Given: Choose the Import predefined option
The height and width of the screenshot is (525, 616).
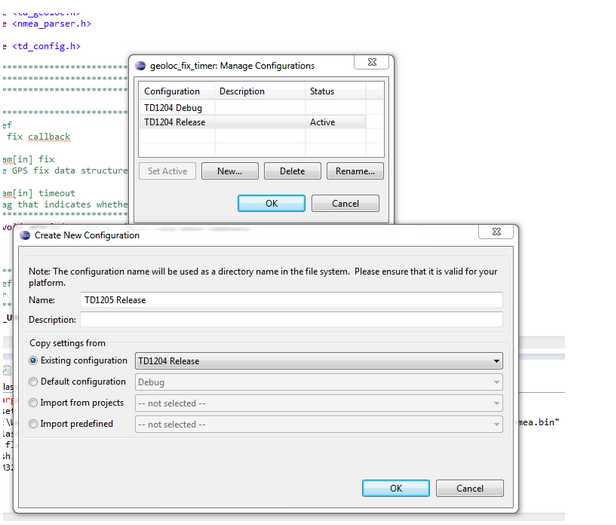Looking at the screenshot, I should coord(33,424).
